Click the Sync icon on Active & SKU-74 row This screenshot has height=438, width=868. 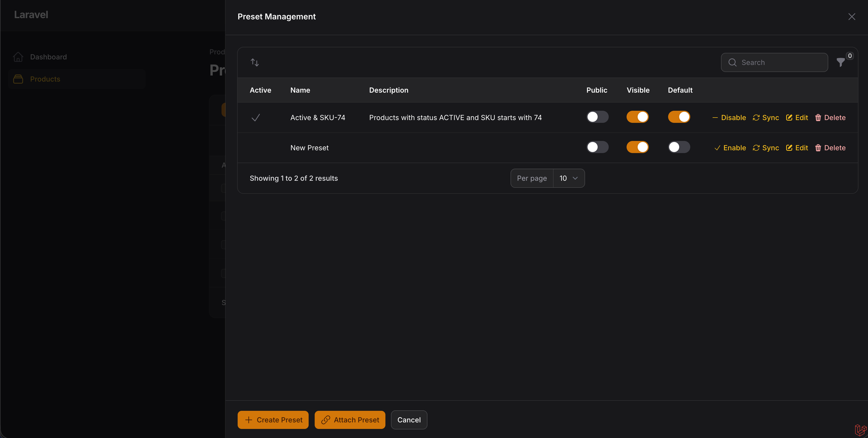pyautogui.click(x=757, y=118)
